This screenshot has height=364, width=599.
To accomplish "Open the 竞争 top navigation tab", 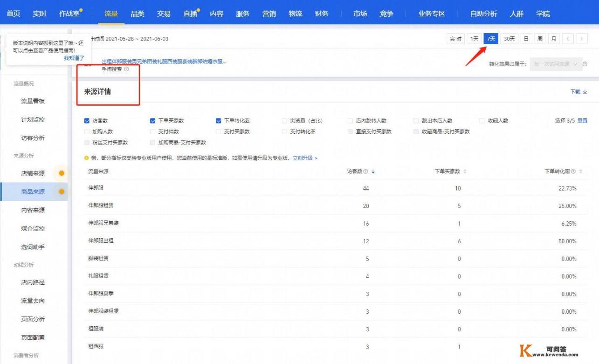I will click(386, 14).
